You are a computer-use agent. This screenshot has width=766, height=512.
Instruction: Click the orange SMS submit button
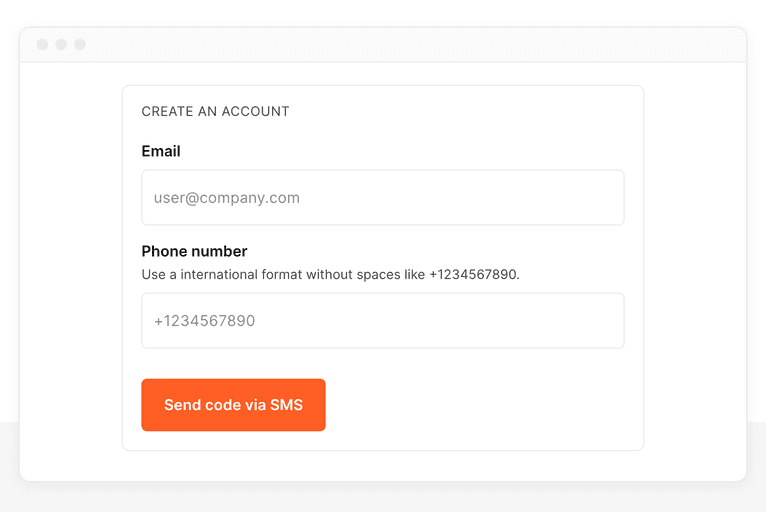[233, 405]
